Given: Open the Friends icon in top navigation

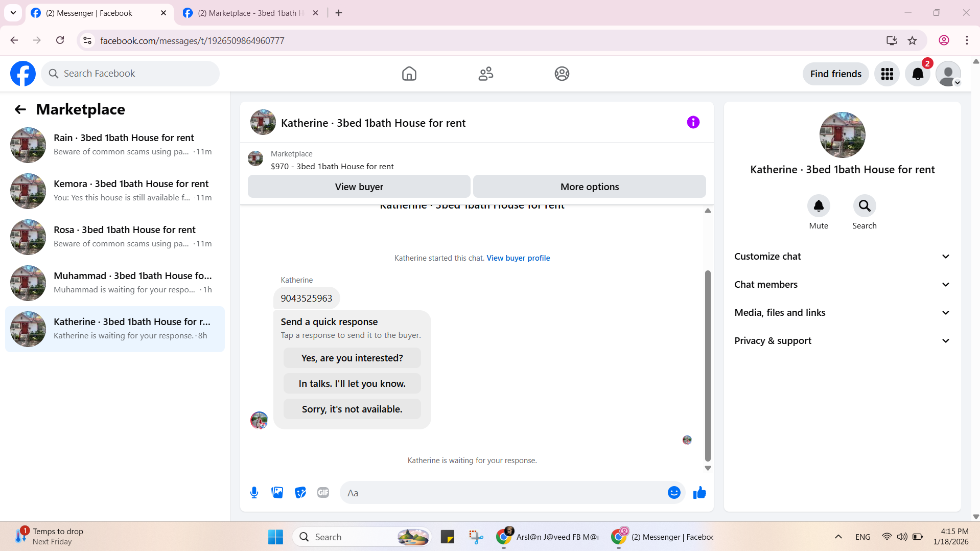Looking at the screenshot, I should point(485,74).
